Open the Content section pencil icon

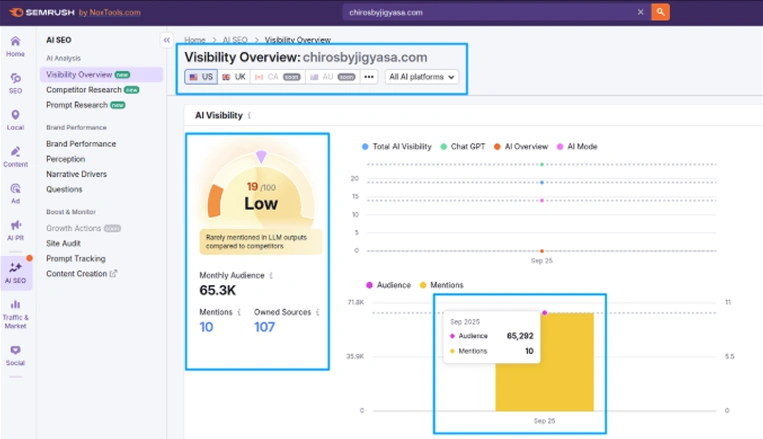coord(15,151)
